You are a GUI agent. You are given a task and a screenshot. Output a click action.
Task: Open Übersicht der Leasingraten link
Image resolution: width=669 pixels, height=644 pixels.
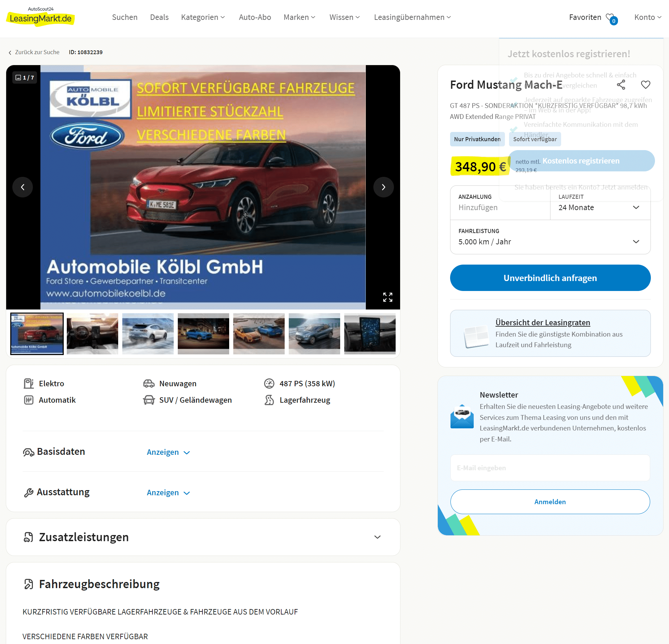point(543,322)
